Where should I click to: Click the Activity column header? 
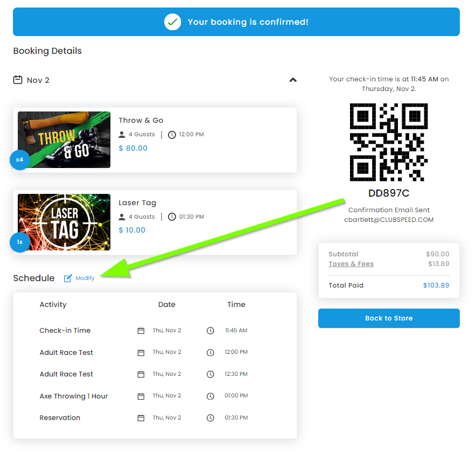pos(53,304)
